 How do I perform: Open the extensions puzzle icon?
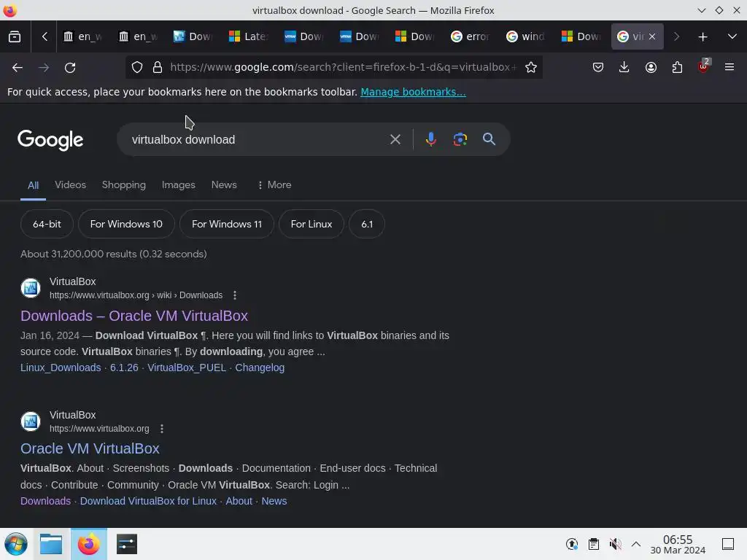point(677,68)
